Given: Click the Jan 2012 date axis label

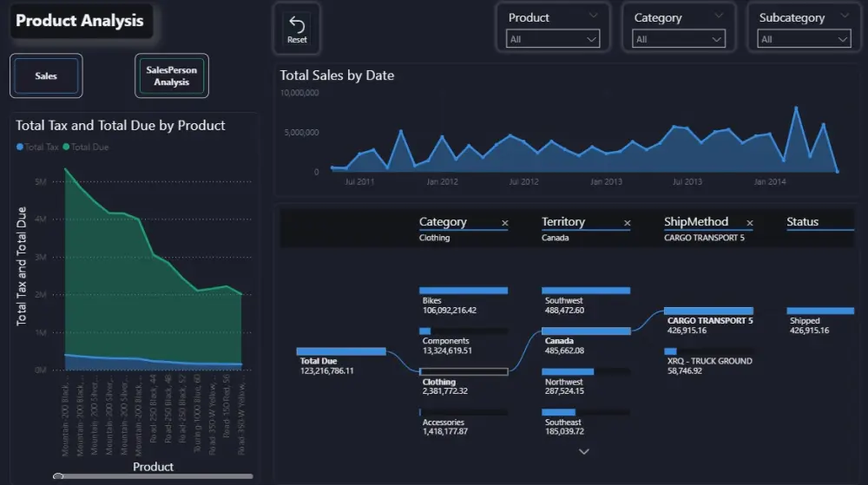Looking at the screenshot, I should [442, 181].
